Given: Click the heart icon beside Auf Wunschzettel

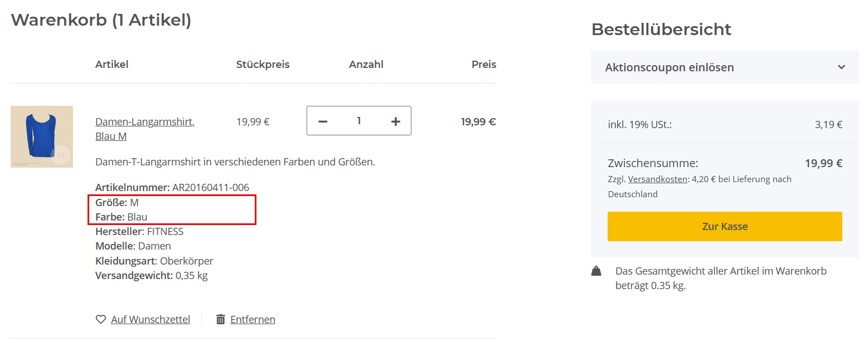Looking at the screenshot, I should (x=101, y=319).
